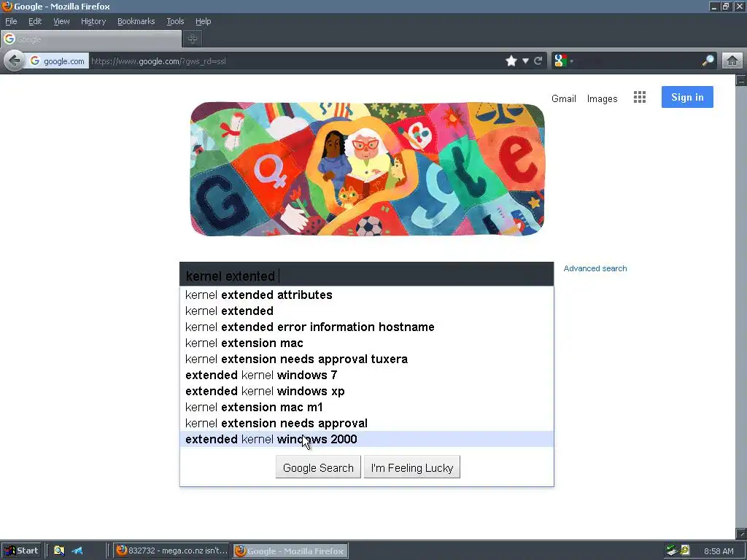Open the URL history dropdown arrow
747x560 pixels.
(525, 61)
